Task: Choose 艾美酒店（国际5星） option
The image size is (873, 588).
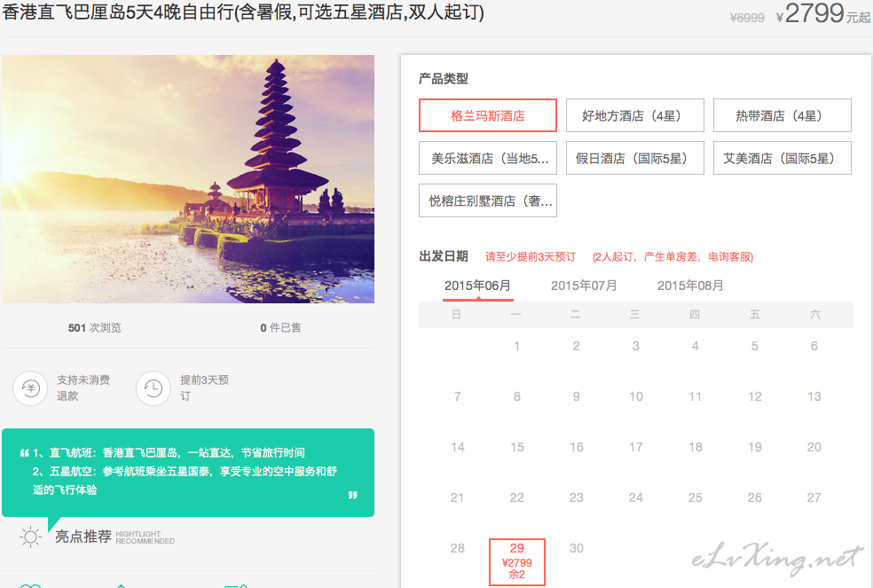Action: coord(783,158)
